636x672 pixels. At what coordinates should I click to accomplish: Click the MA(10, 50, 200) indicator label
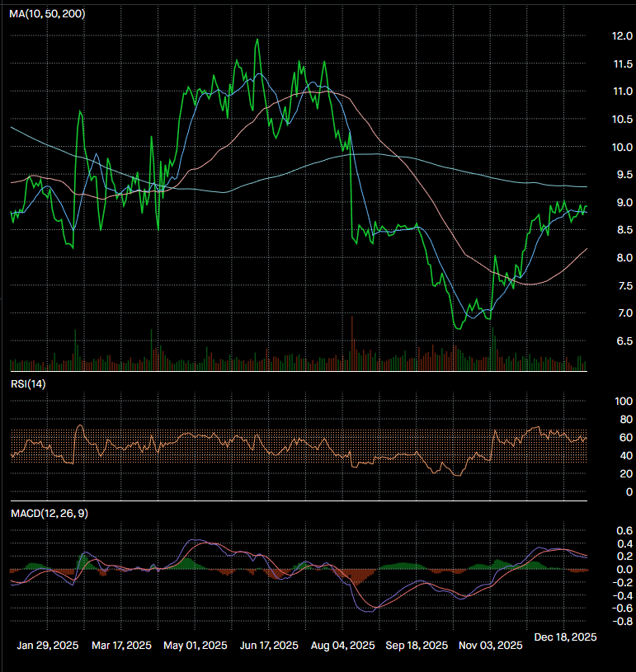(47, 14)
